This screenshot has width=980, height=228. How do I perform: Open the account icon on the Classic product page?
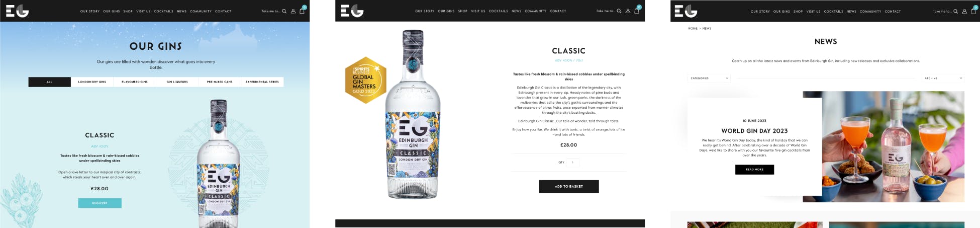[x=628, y=11]
